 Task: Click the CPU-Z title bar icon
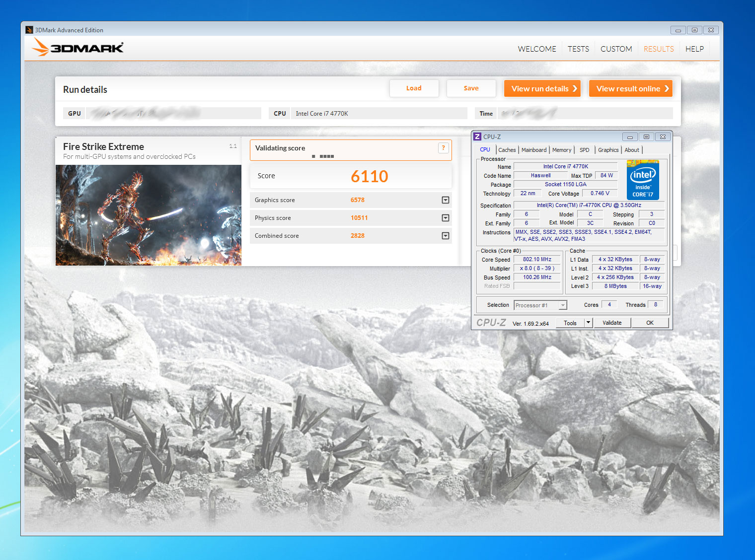tap(477, 137)
